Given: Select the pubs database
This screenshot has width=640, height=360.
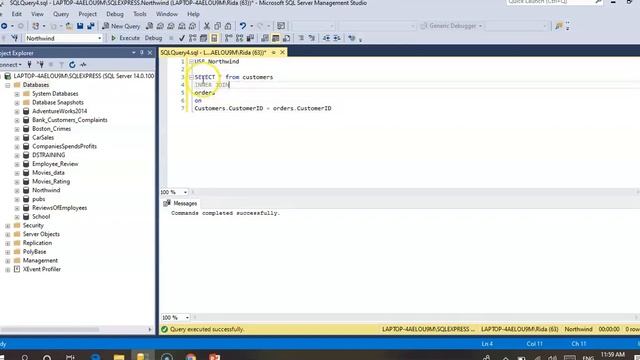Looking at the screenshot, I should 38,199.
